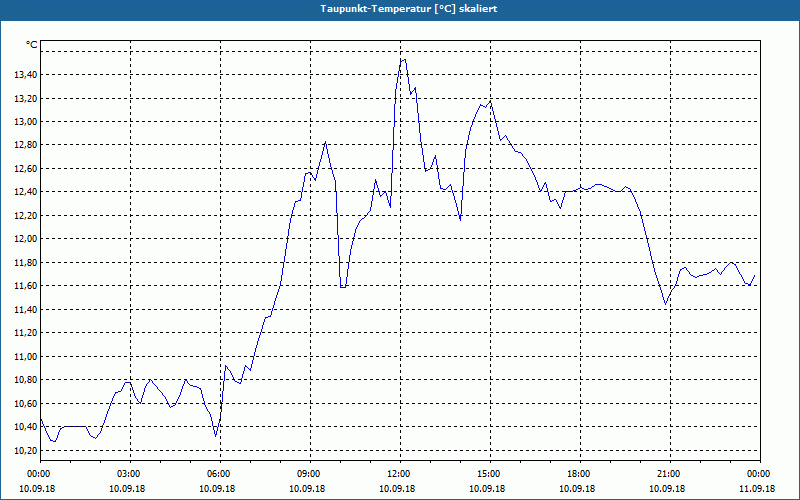Click the 09:00 time axis label

(310, 474)
